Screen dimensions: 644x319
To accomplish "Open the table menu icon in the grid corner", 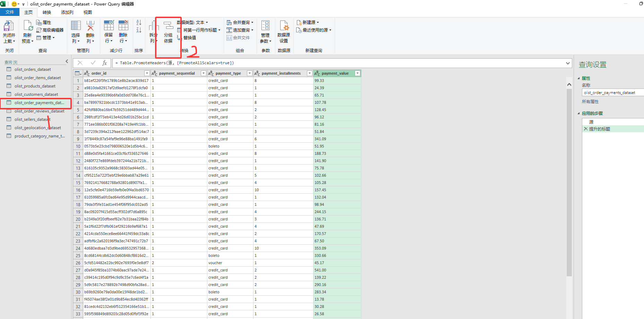I will [x=78, y=73].
